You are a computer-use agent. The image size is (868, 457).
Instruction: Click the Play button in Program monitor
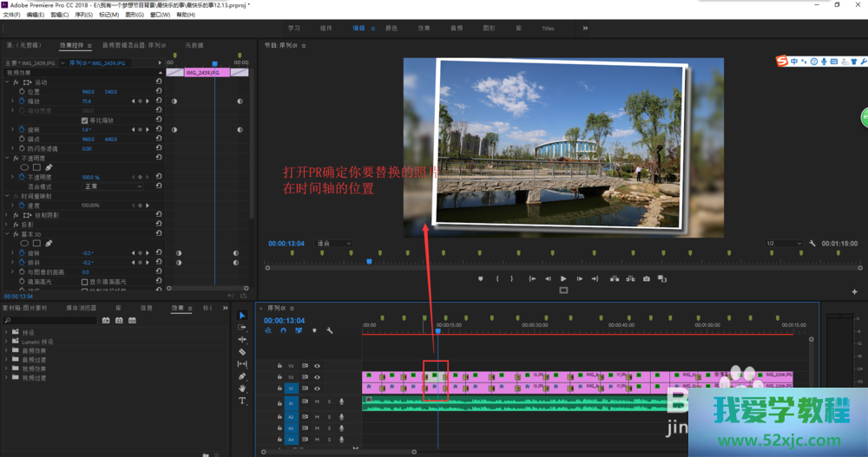pyautogui.click(x=563, y=279)
